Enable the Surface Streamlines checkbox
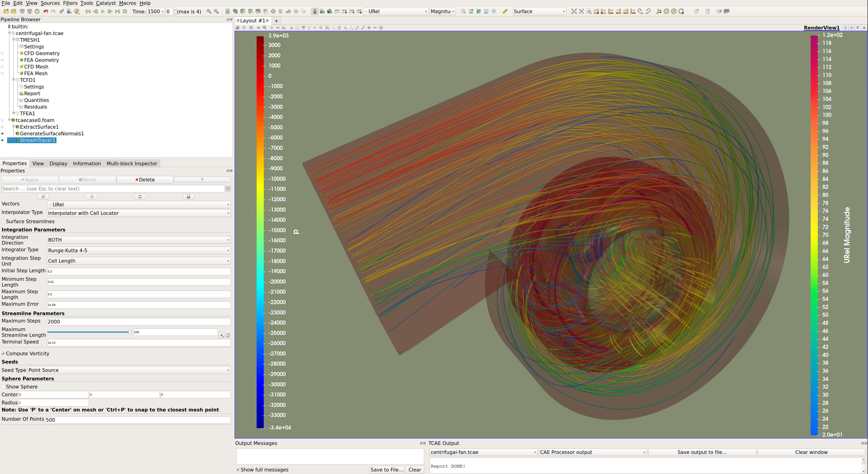The image size is (868, 474). point(4,222)
